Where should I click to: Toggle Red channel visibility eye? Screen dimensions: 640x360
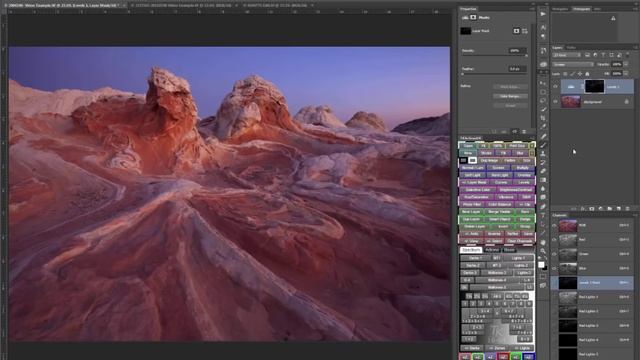pos(554,240)
